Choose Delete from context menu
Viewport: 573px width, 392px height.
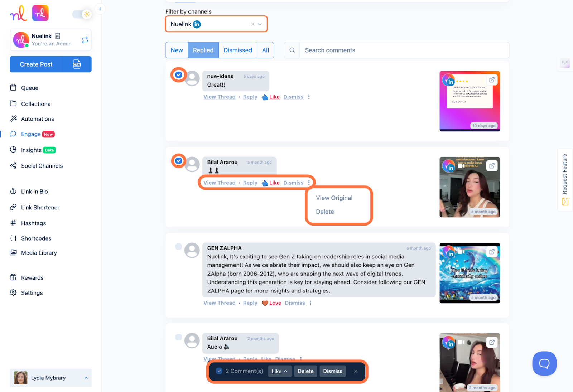(325, 212)
